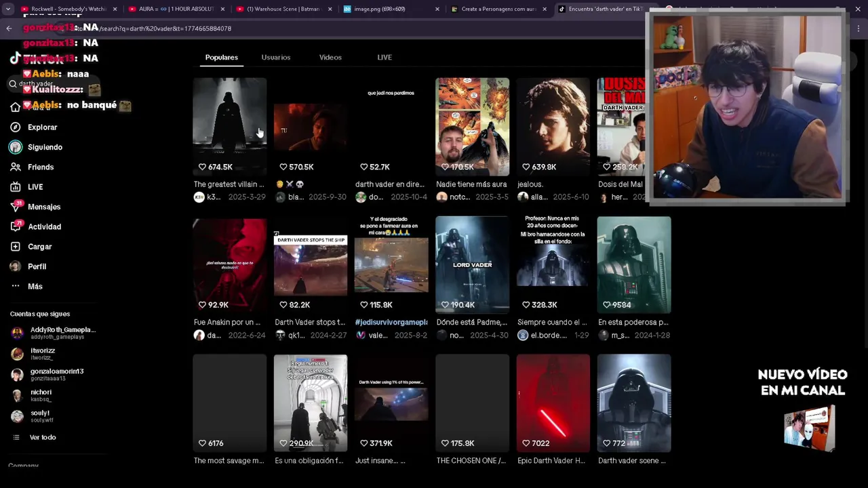This screenshot has width=868, height=488.
Task: Open nichori account avatar
Action: (17, 395)
